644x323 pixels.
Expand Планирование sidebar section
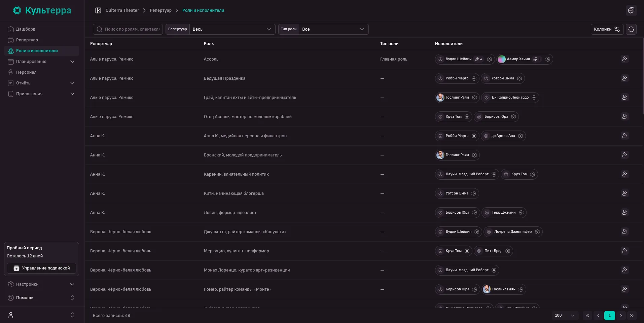tap(41, 62)
